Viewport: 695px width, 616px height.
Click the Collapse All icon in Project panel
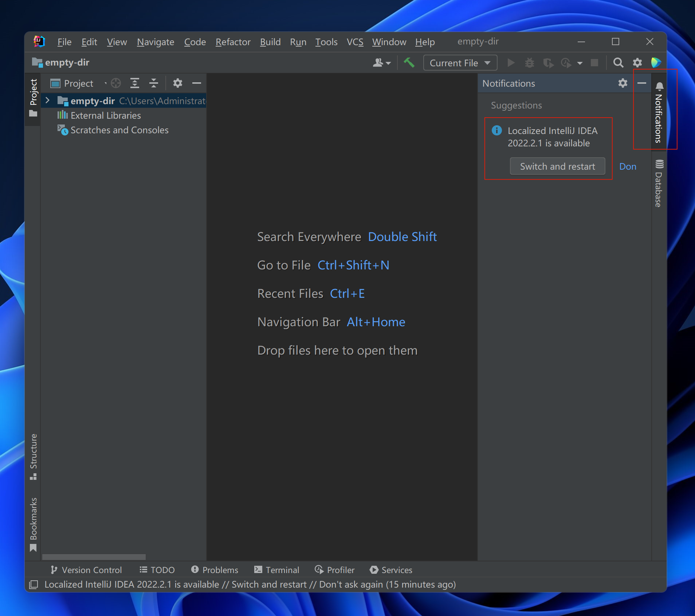click(154, 83)
